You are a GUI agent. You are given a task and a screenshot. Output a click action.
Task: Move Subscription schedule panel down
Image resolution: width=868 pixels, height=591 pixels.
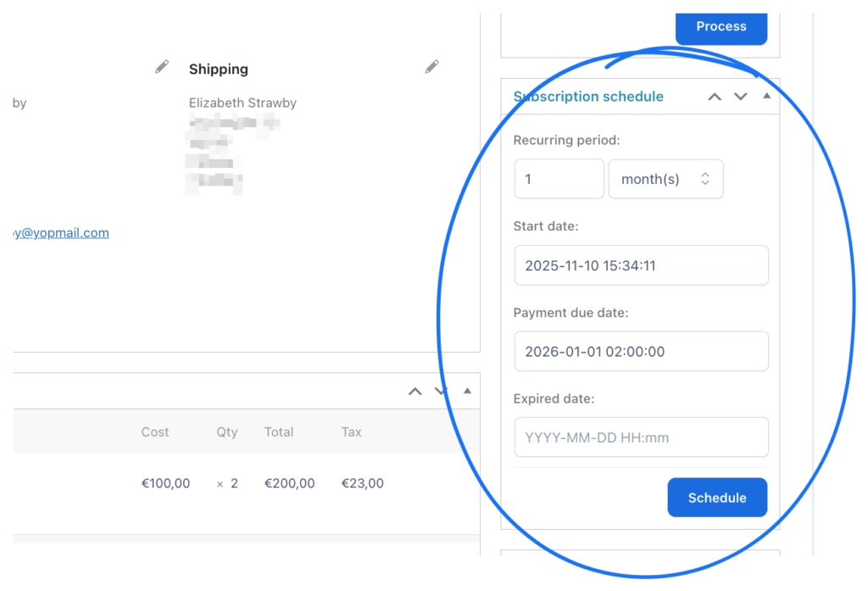point(741,97)
